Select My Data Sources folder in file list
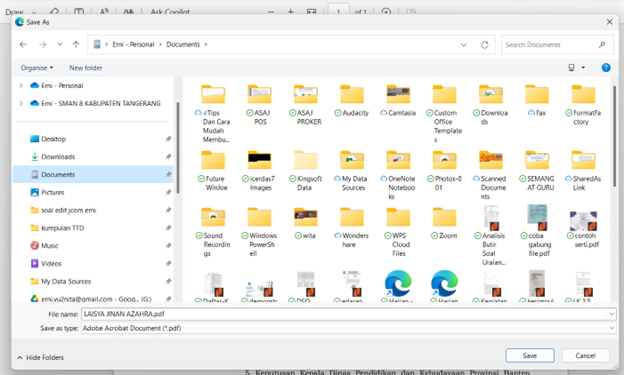Image resolution: width=624 pixels, height=375 pixels. (x=352, y=171)
